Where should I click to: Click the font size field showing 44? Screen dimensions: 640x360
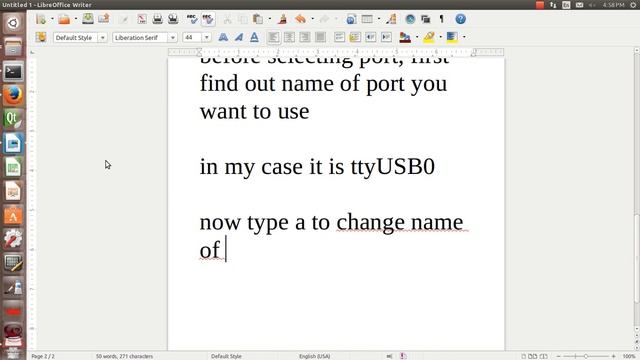(192, 38)
